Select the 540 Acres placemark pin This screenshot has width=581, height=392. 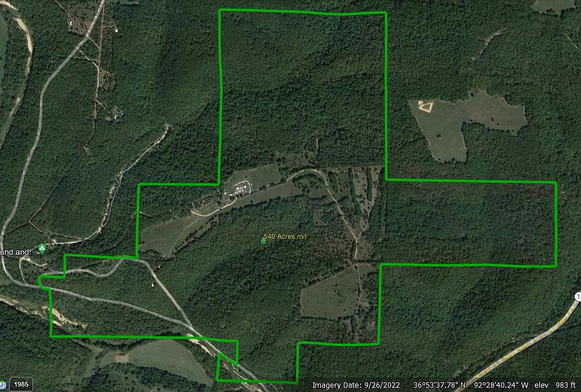coord(263,241)
